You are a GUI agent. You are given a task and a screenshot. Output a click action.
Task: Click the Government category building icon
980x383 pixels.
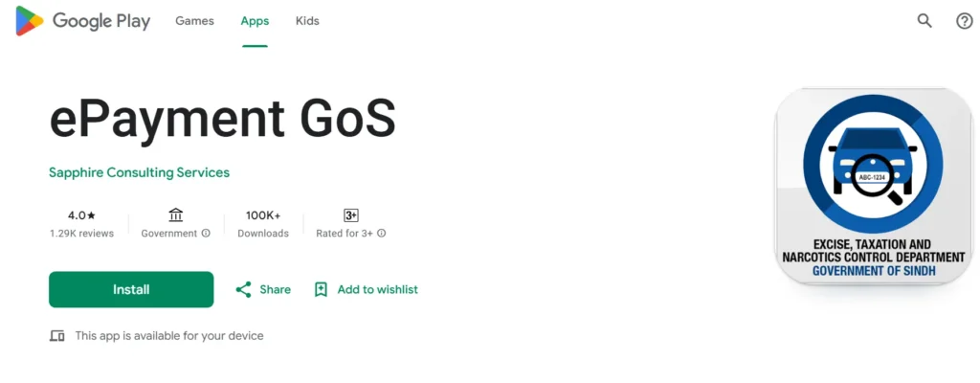[175, 215]
